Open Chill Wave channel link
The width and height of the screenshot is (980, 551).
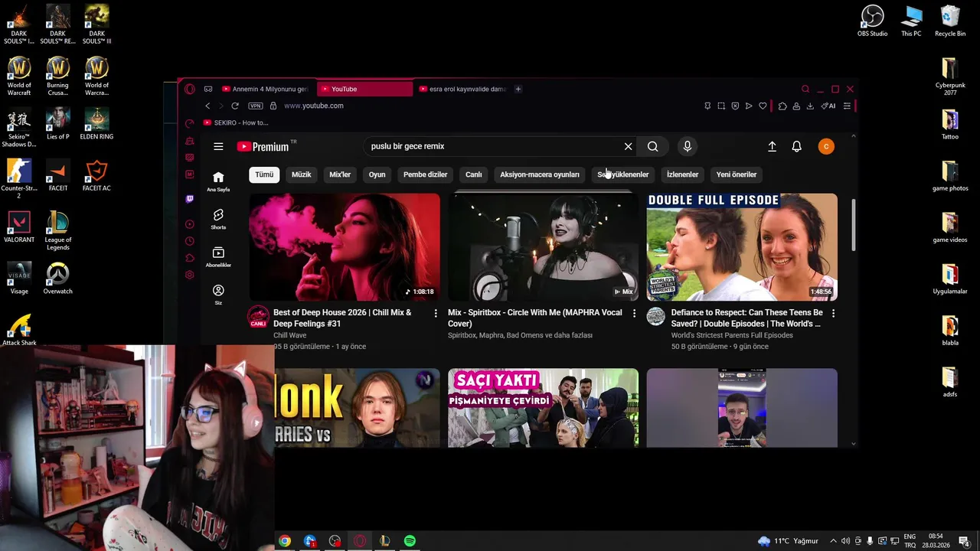[x=289, y=335]
